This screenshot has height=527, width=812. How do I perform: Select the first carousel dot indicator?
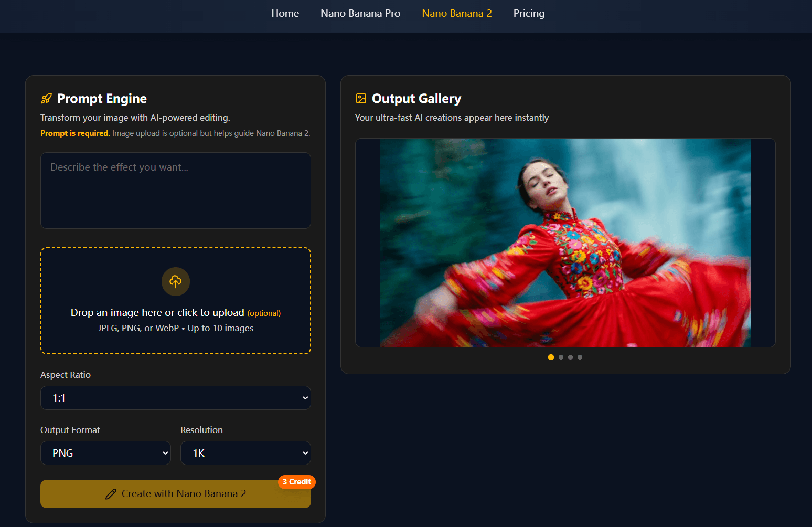(551, 357)
